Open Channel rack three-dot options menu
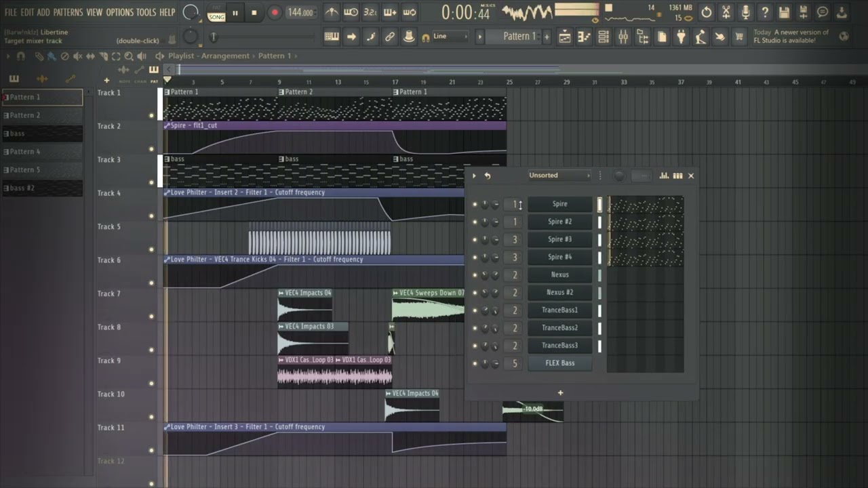 pyautogui.click(x=599, y=176)
